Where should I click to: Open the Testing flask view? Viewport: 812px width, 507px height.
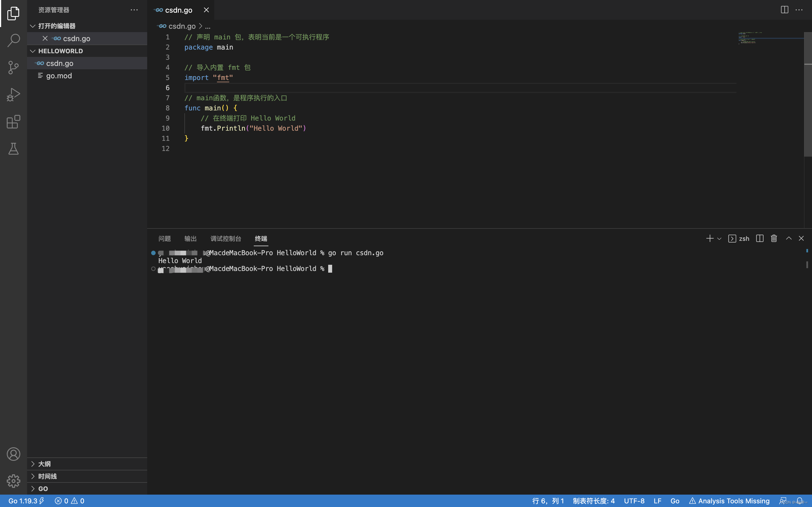coord(14,148)
